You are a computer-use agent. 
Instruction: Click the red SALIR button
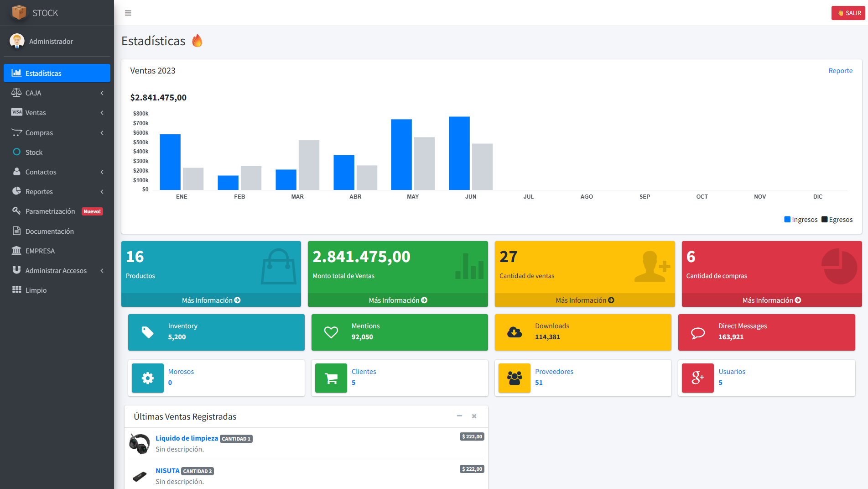(x=848, y=13)
